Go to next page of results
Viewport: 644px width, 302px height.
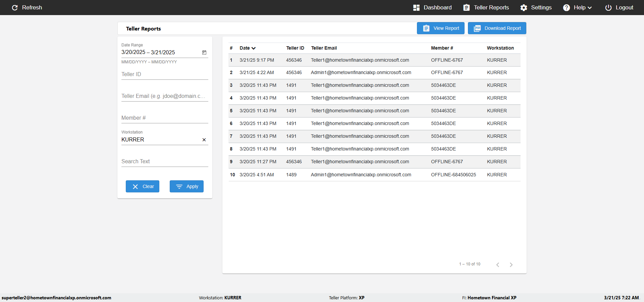511,264
